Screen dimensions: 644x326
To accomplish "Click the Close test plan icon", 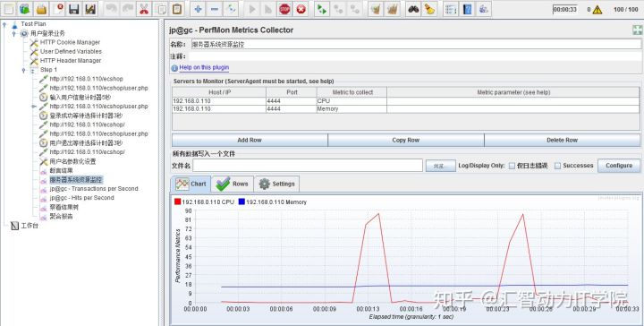I will [x=57, y=9].
